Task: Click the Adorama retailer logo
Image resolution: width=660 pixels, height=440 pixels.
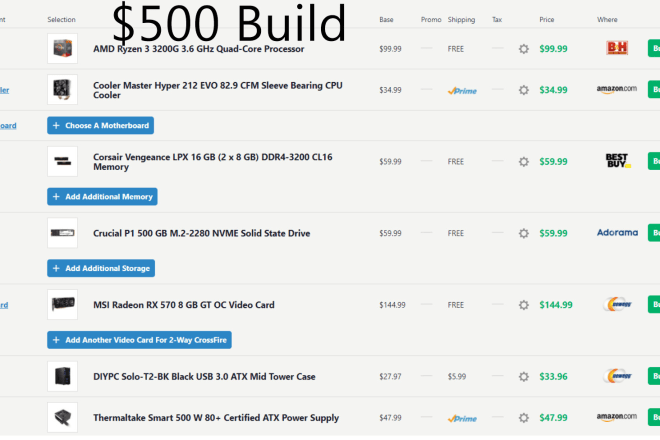Action: click(617, 232)
